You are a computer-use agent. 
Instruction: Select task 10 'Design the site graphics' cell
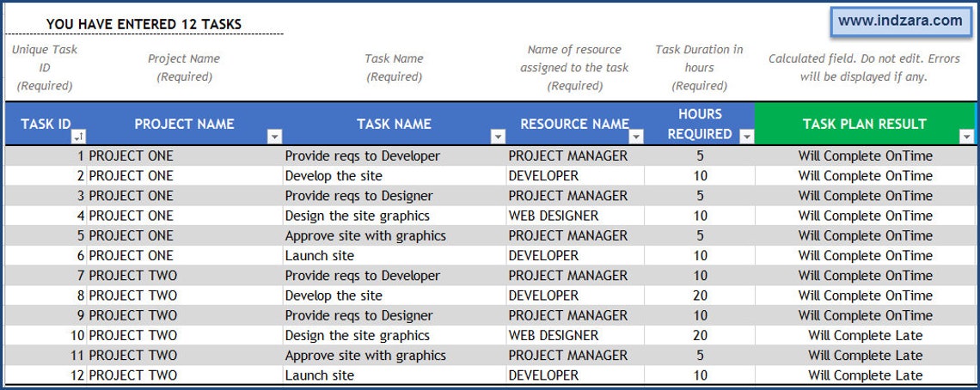point(395,336)
